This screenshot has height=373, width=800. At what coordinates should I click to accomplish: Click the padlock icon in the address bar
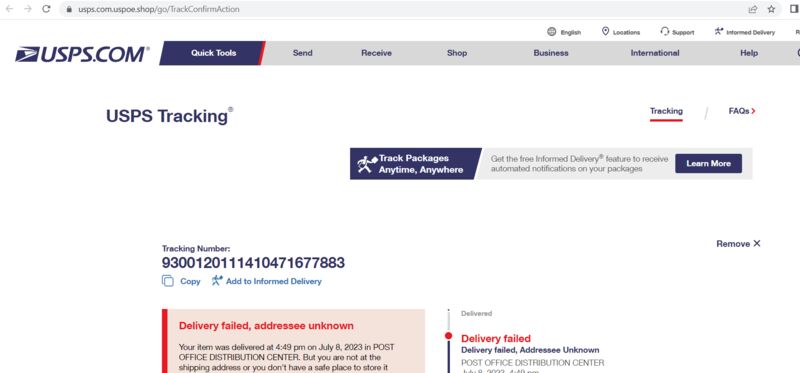pos(69,9)
